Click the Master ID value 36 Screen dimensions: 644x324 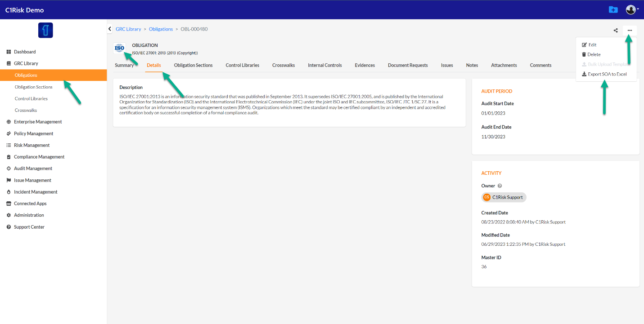pyautogui.click(x=484, y=267)
